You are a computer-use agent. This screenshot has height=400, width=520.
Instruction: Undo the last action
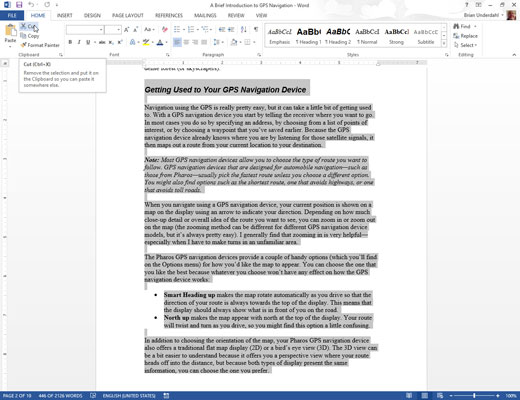[31, 5]
